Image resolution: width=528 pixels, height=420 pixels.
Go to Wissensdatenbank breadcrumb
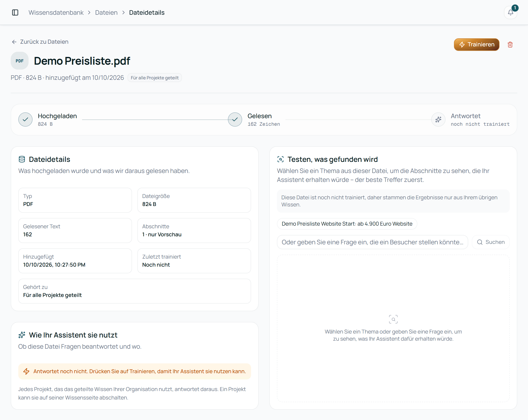(56, 12)
